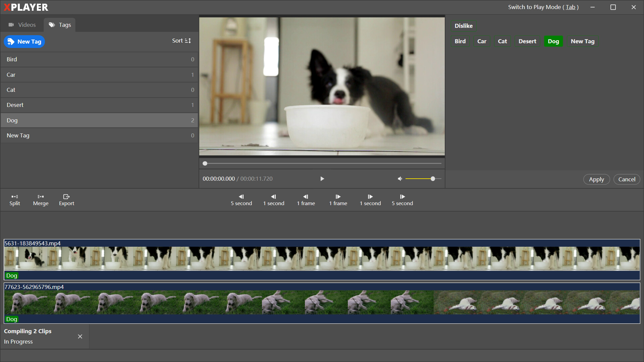Select the 77623-562965796.mp4 clip filmstrip
The height and width of the screenshot is (362, 644).
point(322,302)
